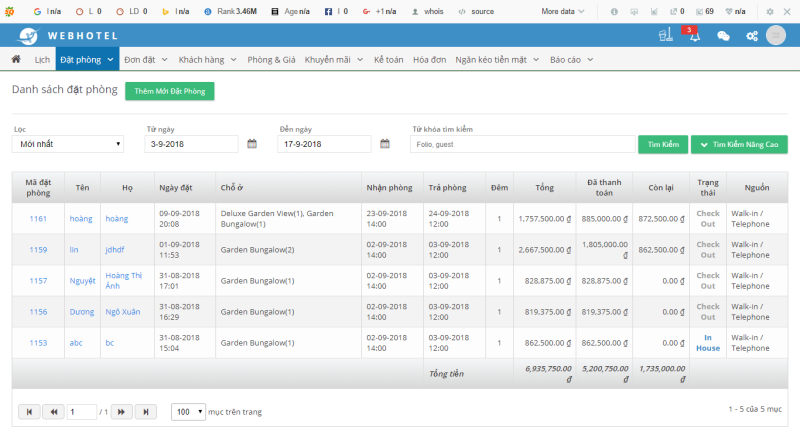Viewport: 800px width, 448px height.
Task: Go to first page of the list
Action: tap(29, 412)
